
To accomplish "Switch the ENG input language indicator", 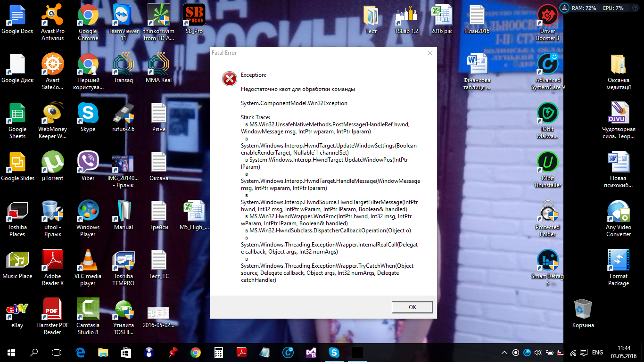I will point(597,353).
